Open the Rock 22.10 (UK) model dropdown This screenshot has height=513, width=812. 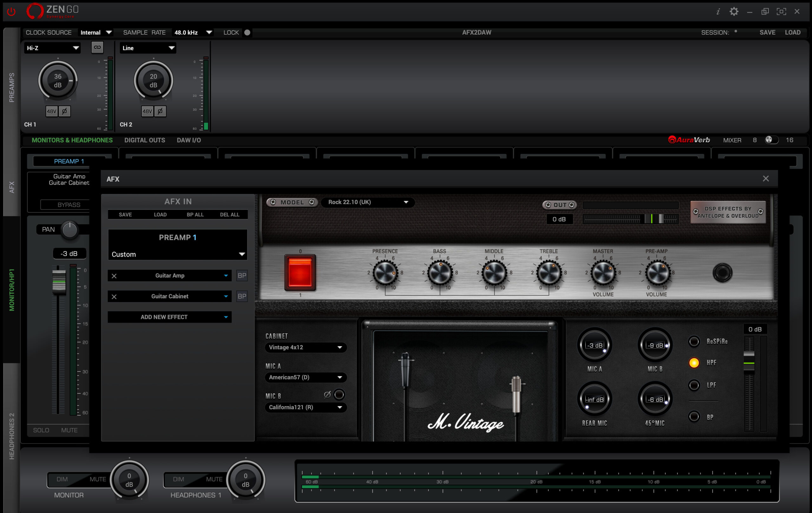pyautogui.click(x=368, y=202)
